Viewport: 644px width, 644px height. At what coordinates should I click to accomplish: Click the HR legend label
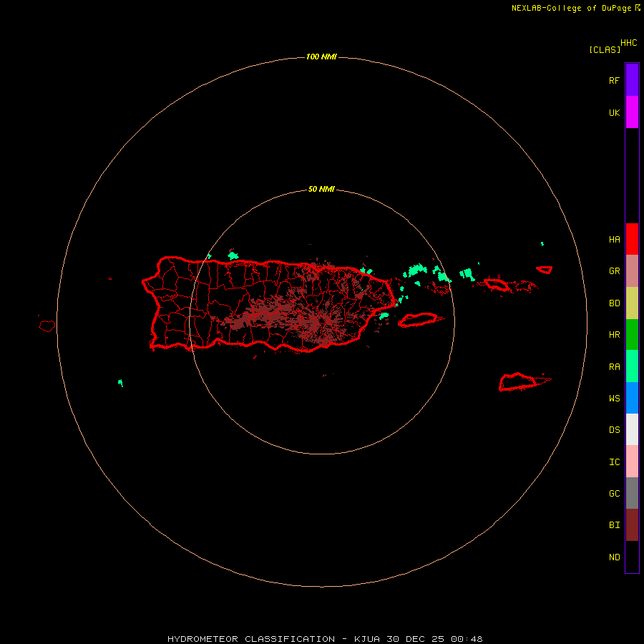click(x=614, y=335)
